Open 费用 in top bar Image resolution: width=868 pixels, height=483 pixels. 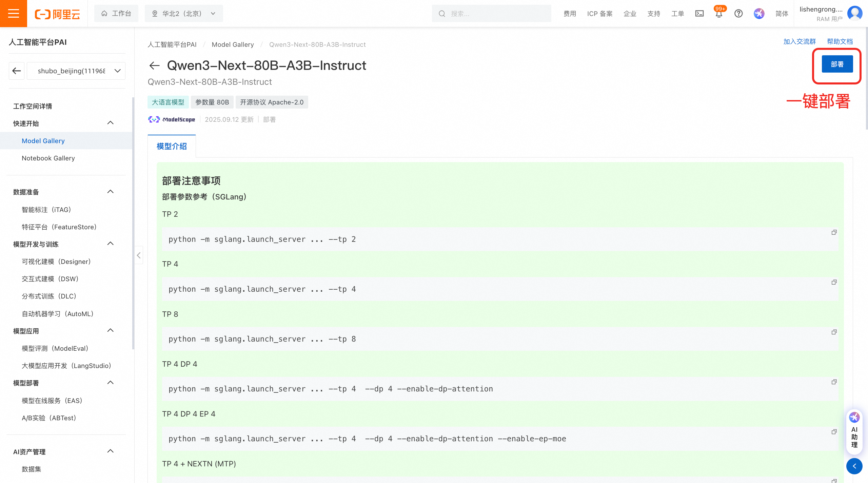570,14
